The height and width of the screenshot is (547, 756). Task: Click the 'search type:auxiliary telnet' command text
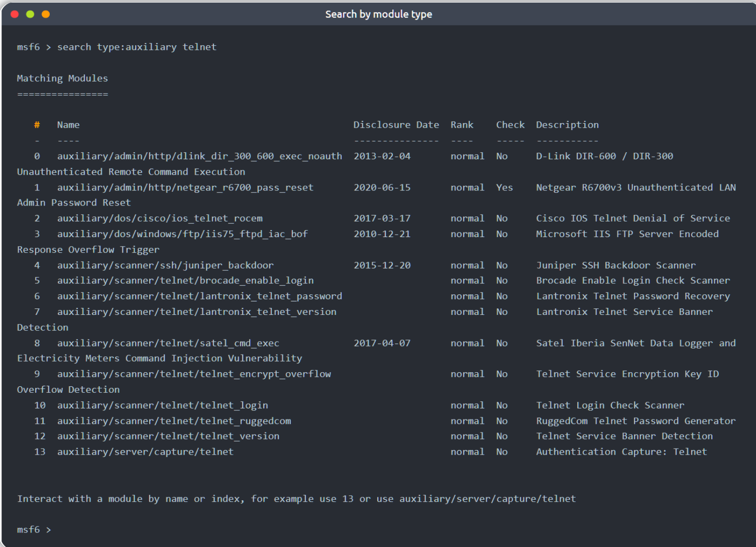tap(137, 47)
